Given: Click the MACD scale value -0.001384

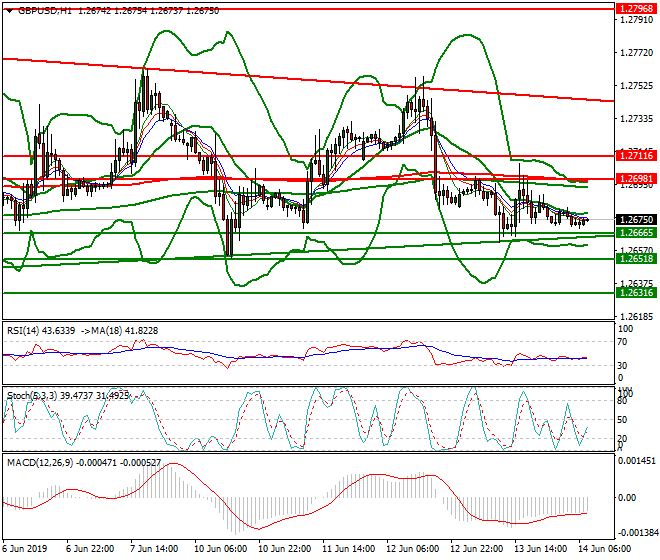Looking at the screenshot, I should pyautogui.click(x=636, y=533).
